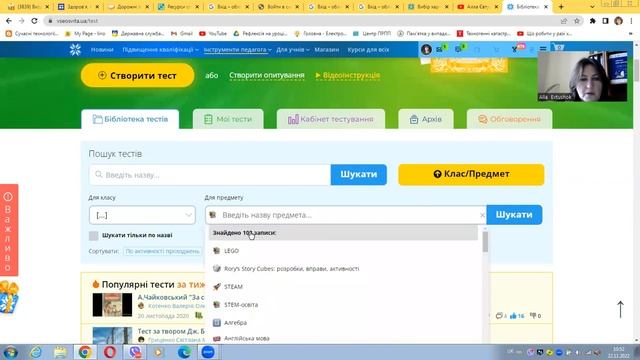Click the test name search field
The height and width of the screenshot is (360, 640).
(210, 175)
